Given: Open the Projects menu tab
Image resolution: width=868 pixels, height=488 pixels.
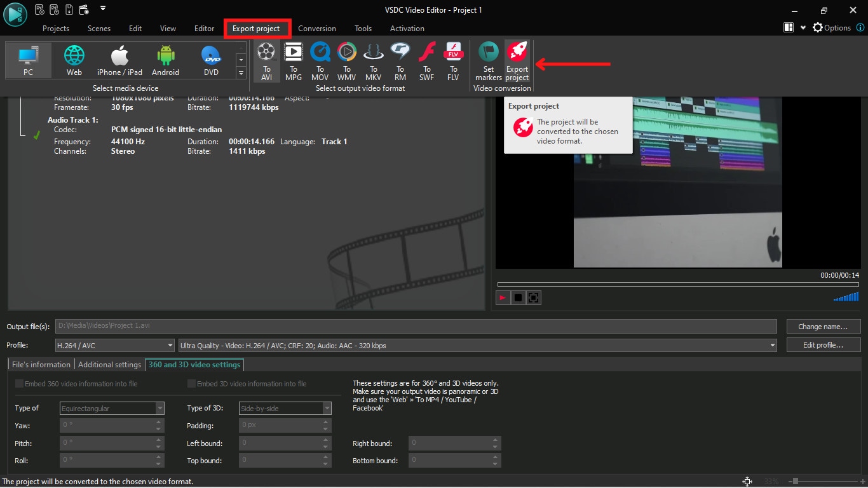Looking at the screenshot, I should point(56,29).
